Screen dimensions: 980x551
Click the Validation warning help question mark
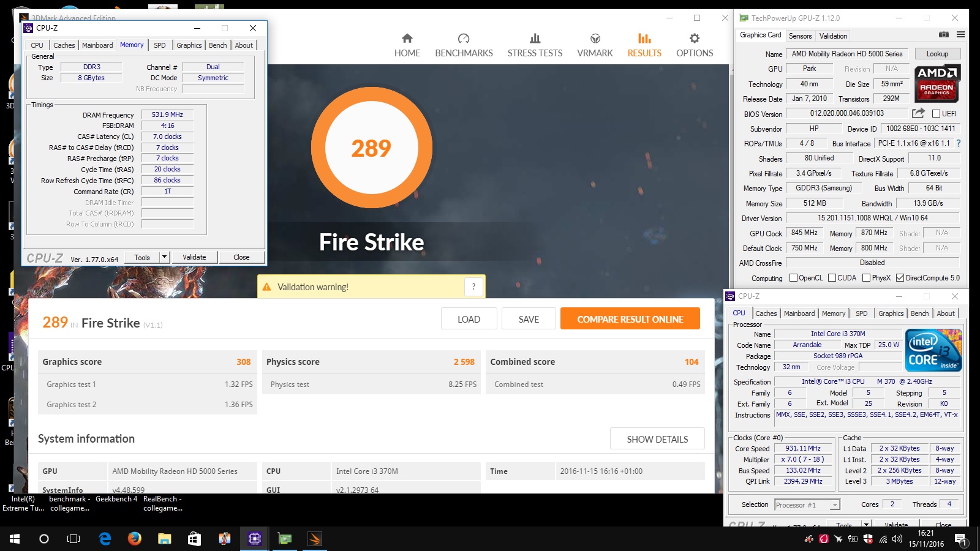[x=473, y=287]
